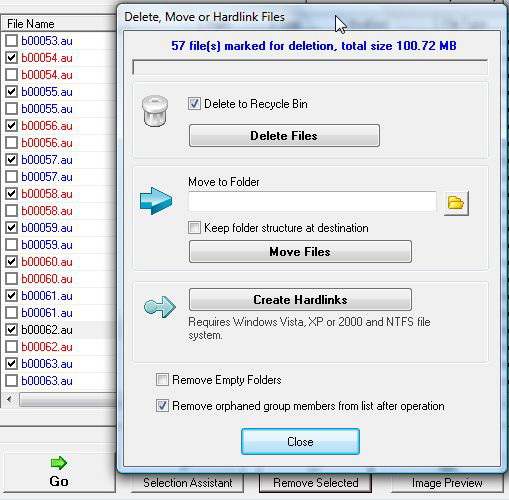Click the Create Hardlinks button
Image resolution: width=509 pixels, height=500 pixels.
tap(300, 300)
